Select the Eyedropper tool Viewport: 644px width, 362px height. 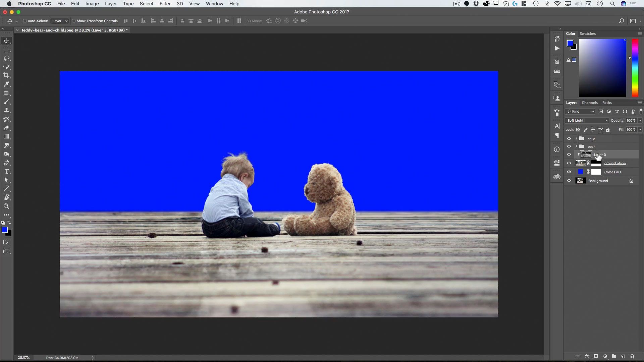6,84
